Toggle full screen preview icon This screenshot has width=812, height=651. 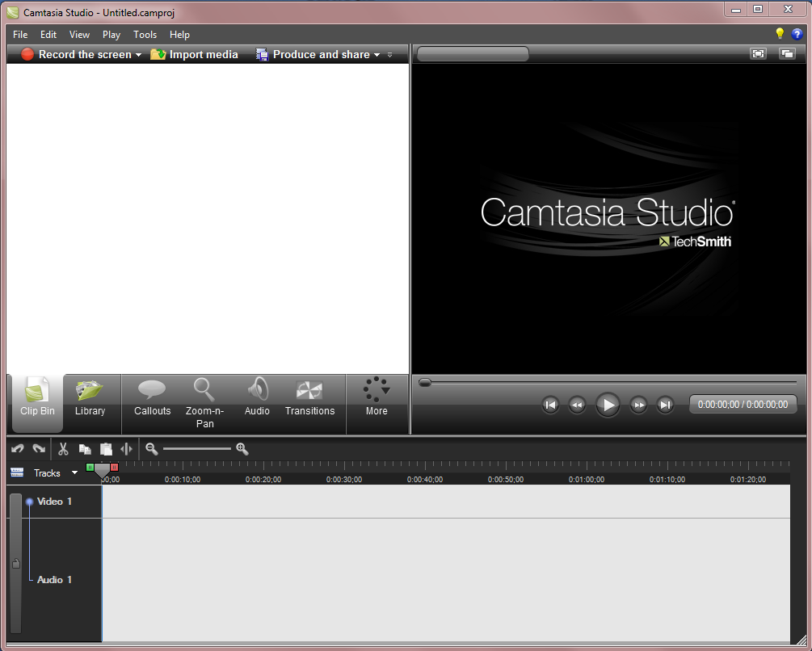758,54
